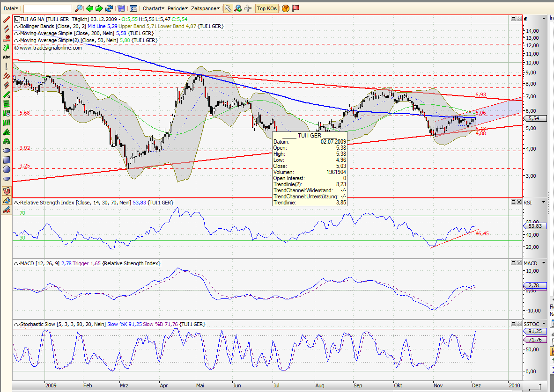Select the Stochastic Slow indicator label
Image resolution: width=554 pixels, height=392 pixels.
[x=109, y=324]
